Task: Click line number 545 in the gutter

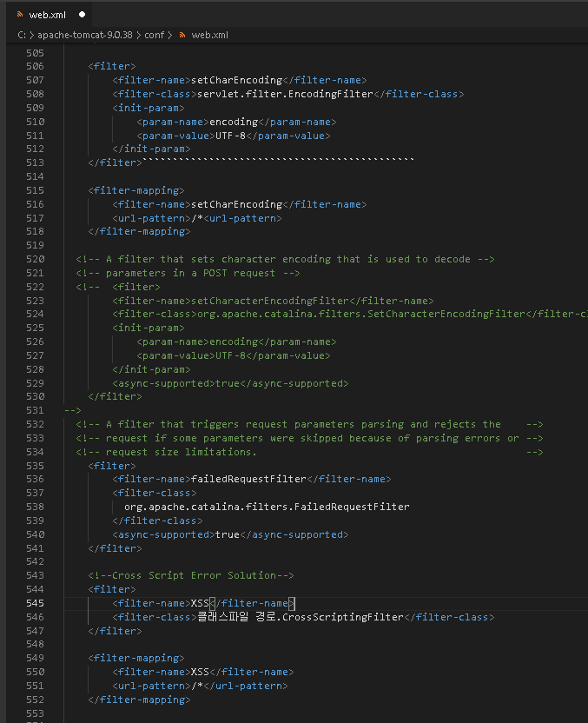Action: coord(35,603)
